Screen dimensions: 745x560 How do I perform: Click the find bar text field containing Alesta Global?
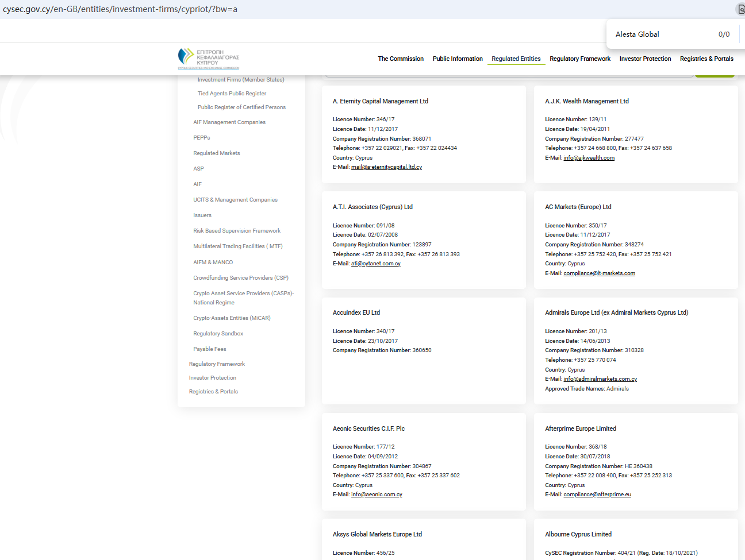click(x=661, y=34)
